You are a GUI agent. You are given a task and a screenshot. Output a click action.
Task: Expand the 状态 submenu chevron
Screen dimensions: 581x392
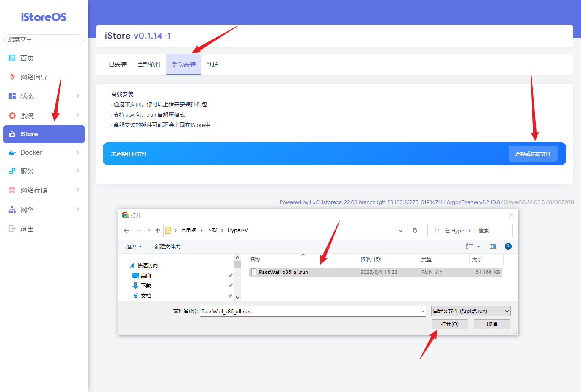pyautogui.click(x=78, y=96)
